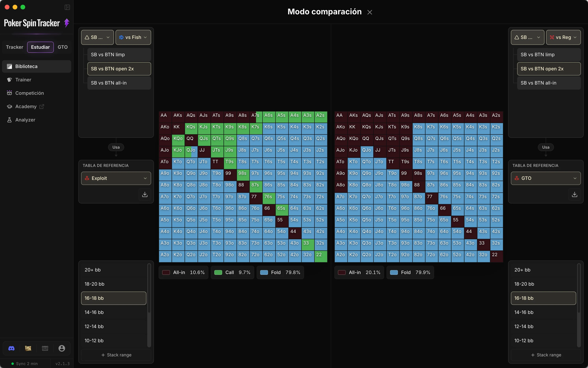This screenshot has height=368, width=588.
Task: Open the user profile icon
Action: point(62,348)
